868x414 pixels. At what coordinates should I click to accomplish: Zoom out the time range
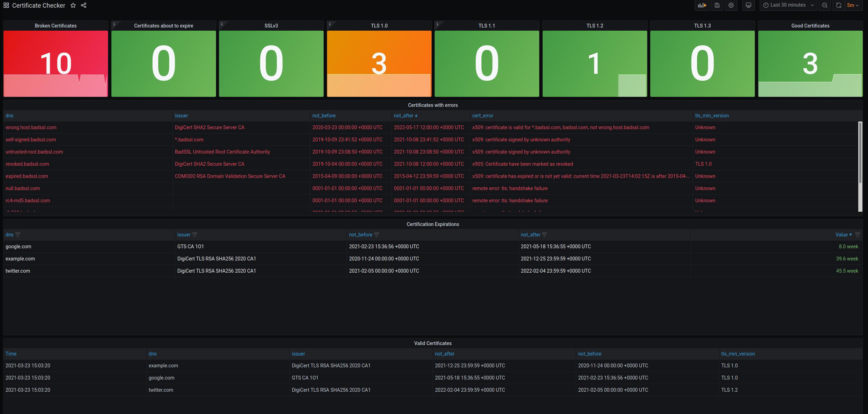[824, 5]
